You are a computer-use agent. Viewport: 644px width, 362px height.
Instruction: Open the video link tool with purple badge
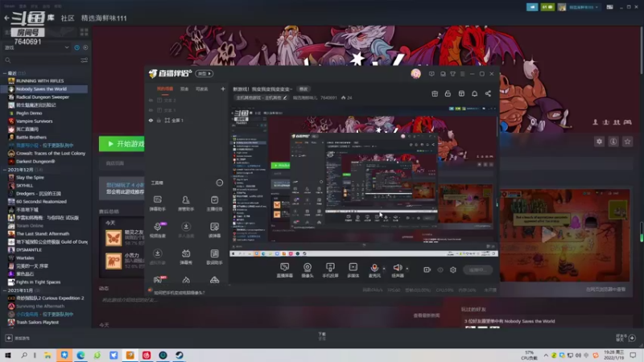coord(158,230)
